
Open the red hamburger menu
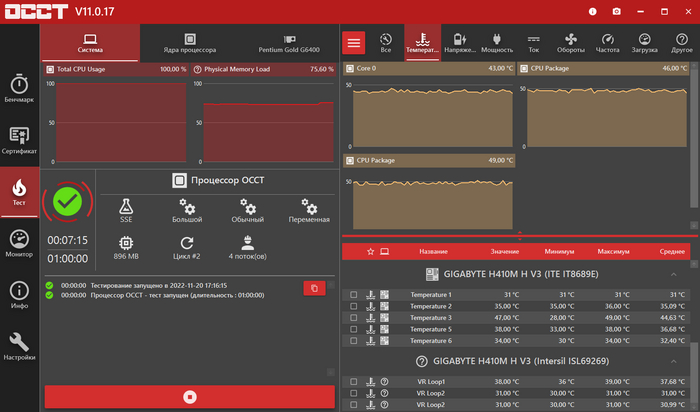pyautogui.click(x=354, y=42)
